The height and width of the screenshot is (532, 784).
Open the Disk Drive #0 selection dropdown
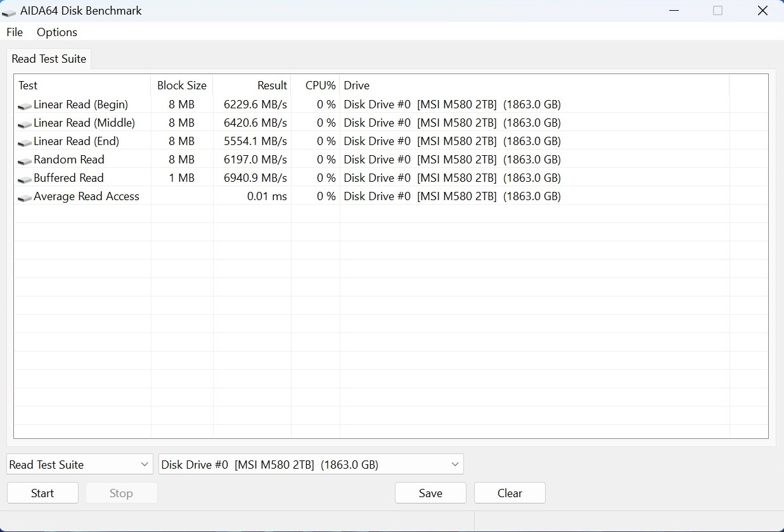pyautogui.click(x=311, y=464)
